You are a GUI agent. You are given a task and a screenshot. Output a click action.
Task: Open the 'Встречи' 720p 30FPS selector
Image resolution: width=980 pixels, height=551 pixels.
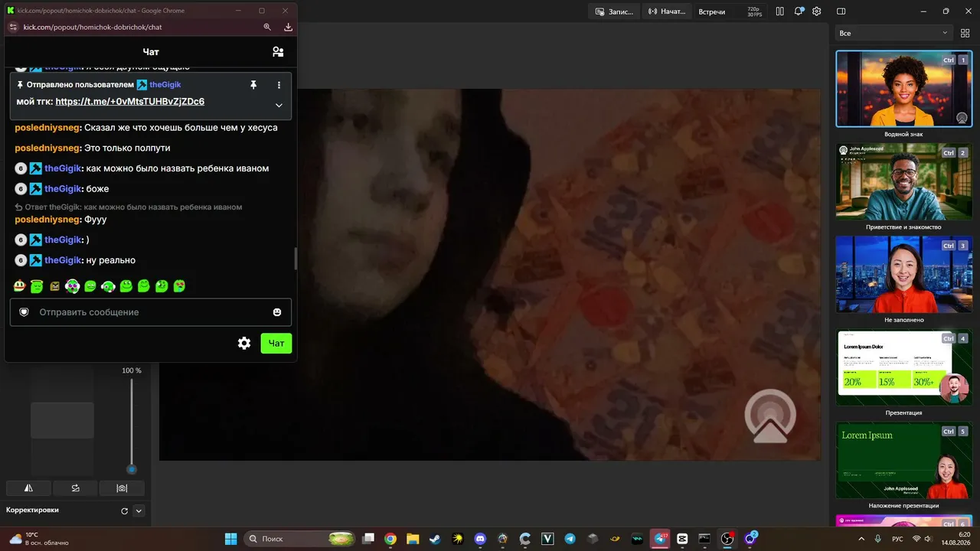point(730,11)
